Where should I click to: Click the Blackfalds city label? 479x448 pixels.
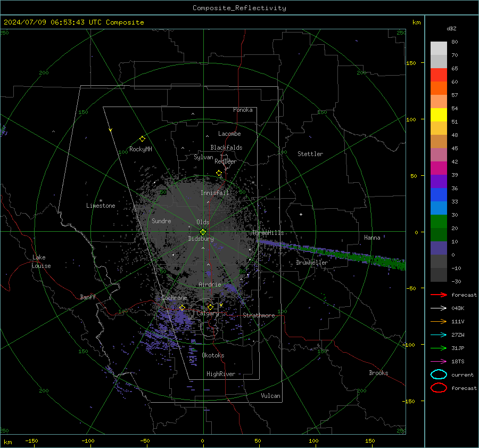tap(226, 148)
